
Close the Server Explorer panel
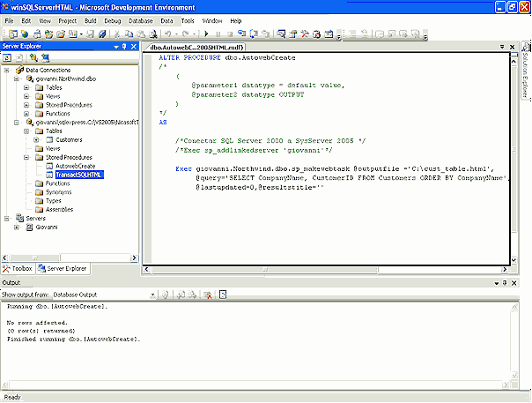(134, 46)
